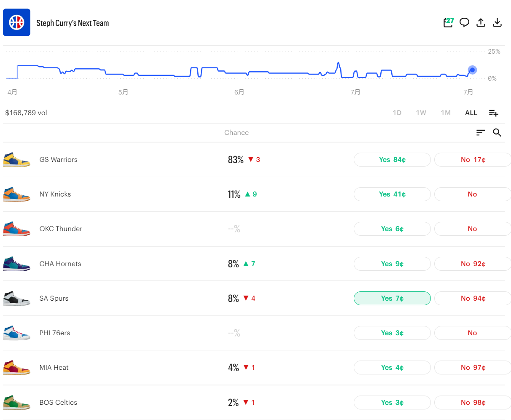Select the 1D time range
511x420 pixels.
pos(397,113)
